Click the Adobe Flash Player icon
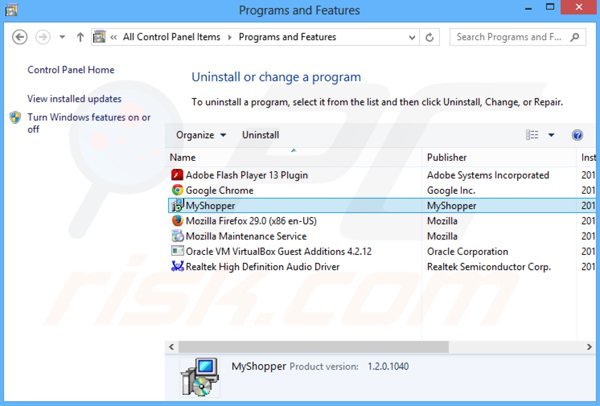The height and width of the screenshot is (406, 600). [177, 175]
